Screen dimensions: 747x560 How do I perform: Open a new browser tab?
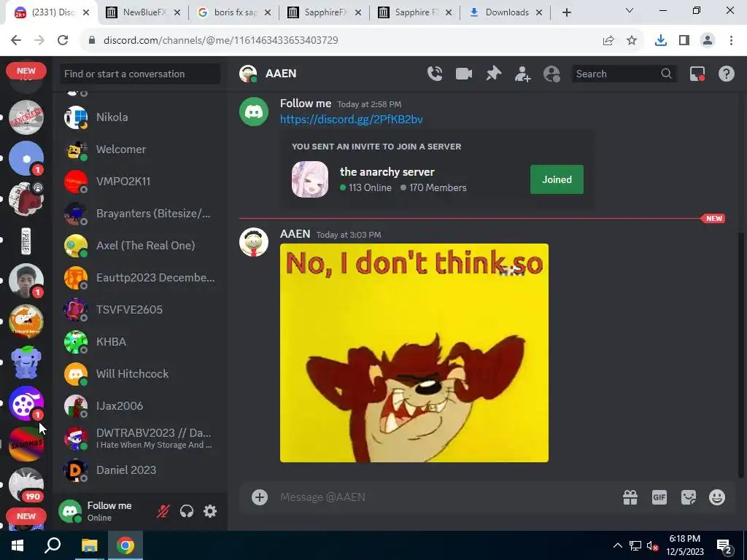pyautogui.click(x=566, y=12)
